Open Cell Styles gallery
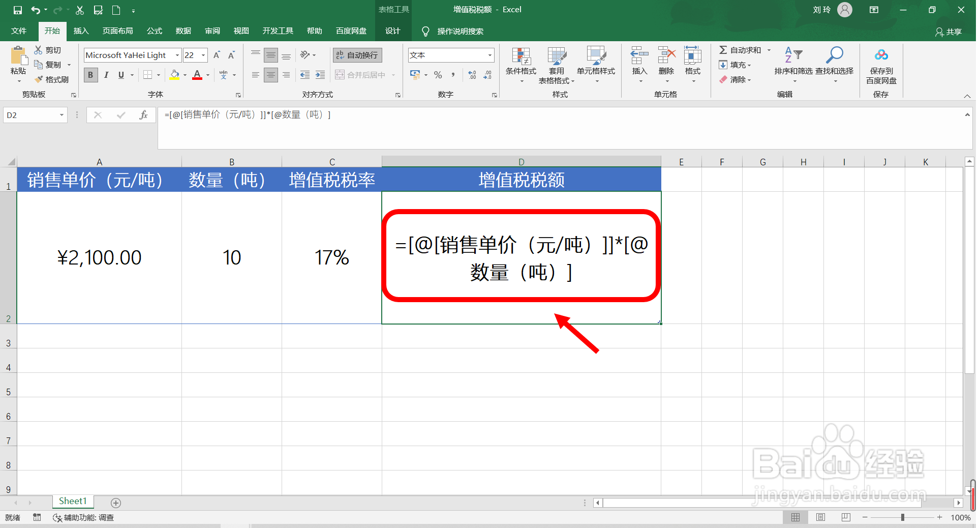 [596, 65]
